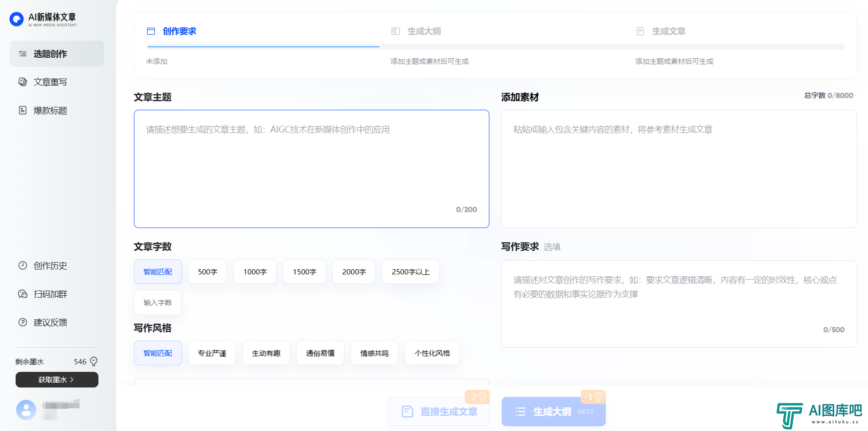The image size is (868, 431).
Task: Select the 2000字 word count option
Action: (x=354, y=272)
